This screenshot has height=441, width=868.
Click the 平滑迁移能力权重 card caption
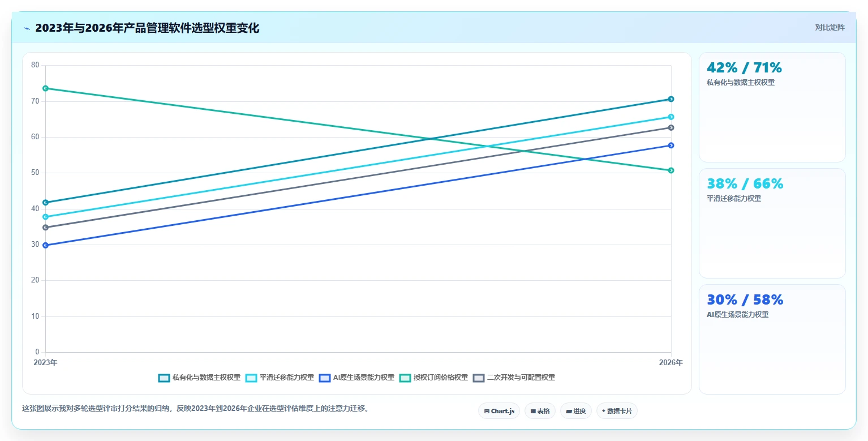(734, 199)
